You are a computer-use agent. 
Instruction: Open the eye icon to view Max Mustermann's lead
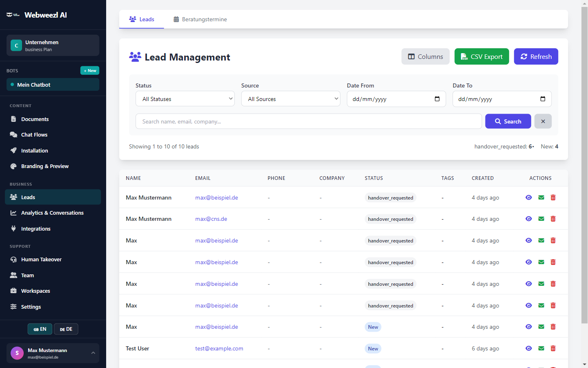[x=528, y=197]
